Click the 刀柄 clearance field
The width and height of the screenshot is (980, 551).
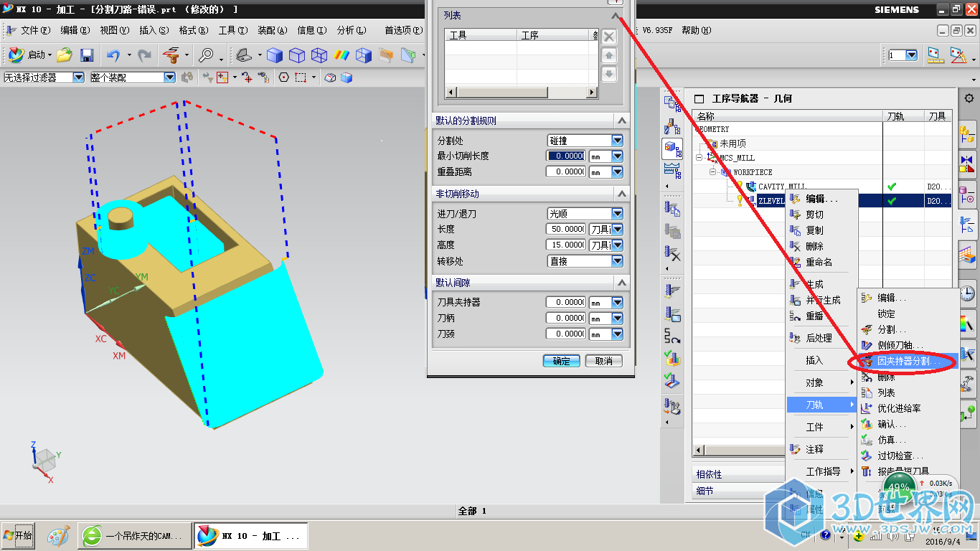[x=566, y=319]
